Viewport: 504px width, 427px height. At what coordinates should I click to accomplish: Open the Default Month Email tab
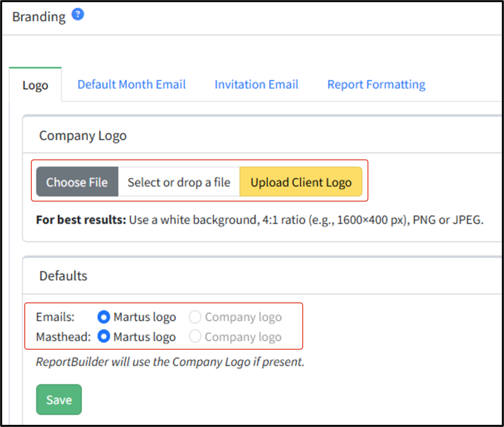coord(131,84)
